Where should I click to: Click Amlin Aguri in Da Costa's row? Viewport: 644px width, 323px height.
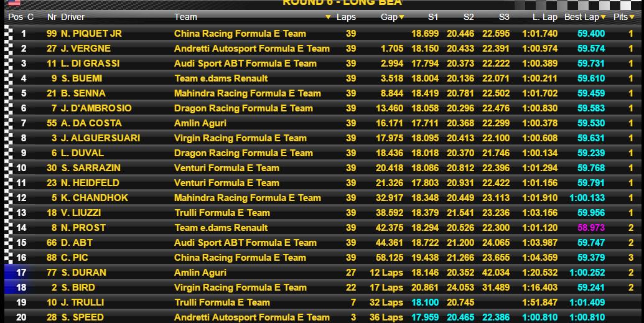click(200, 123)
